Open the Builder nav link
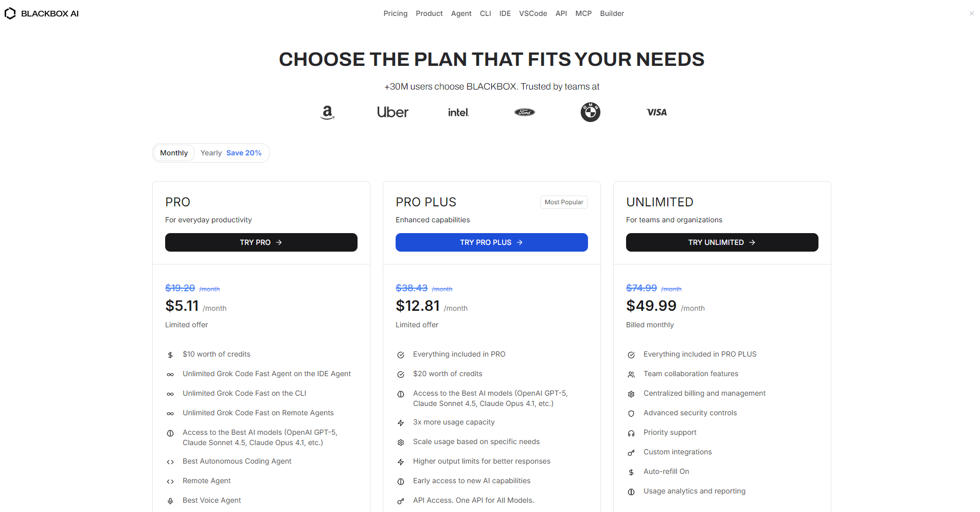This screenshot has width=980, height=512. (612, 13)
